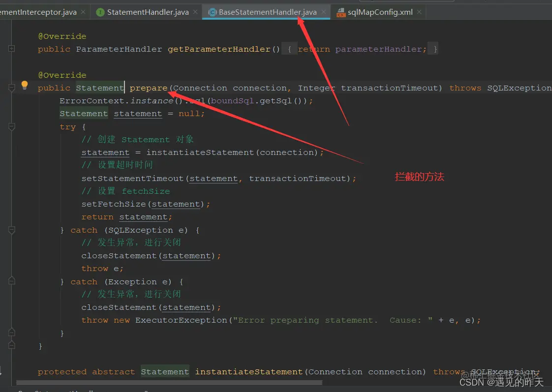Click the "throw e;" line

click(x=102, y=269)
